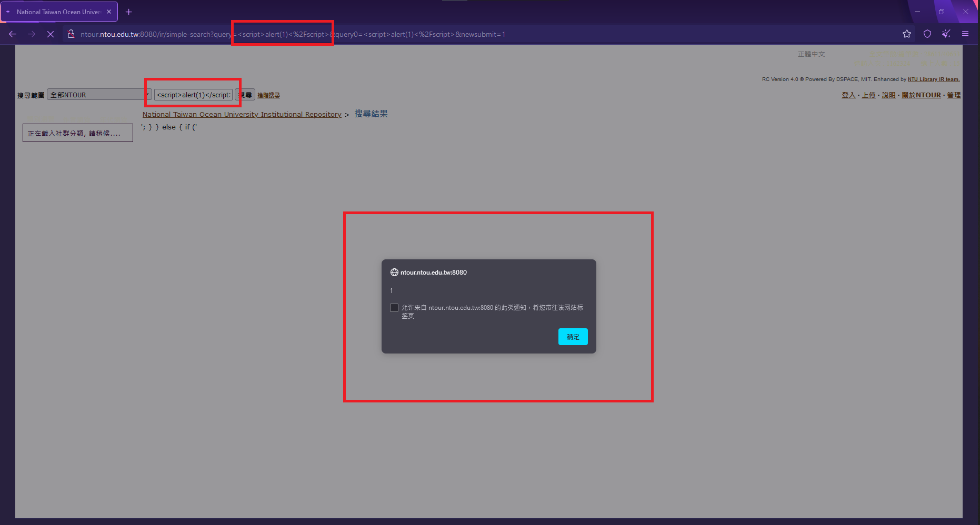Go back to the previous page
Image resolution: width=980 pixels, height=525 pixels.
13,34
